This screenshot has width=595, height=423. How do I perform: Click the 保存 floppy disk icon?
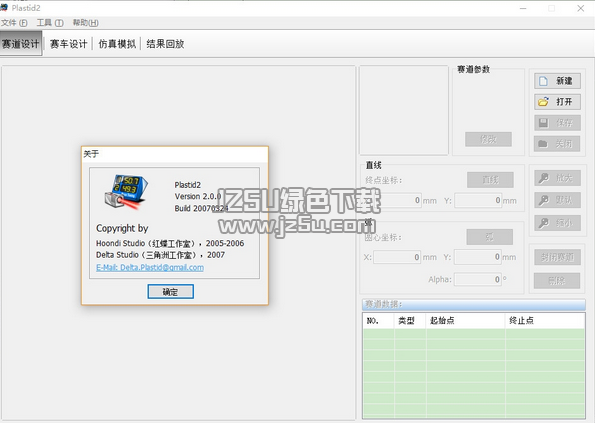pyautogui.click(x=543, y=123)
